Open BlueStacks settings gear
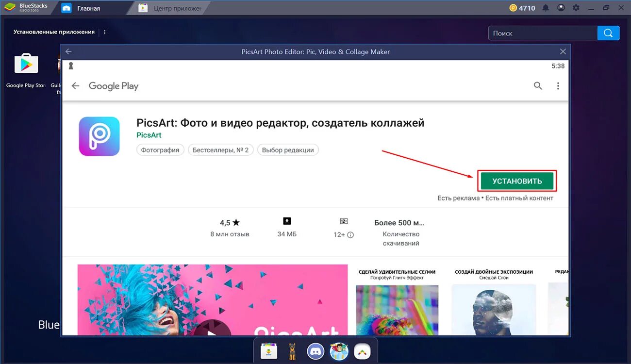The height and width of the screenshot is (364, 631). (x=576, y=8)
